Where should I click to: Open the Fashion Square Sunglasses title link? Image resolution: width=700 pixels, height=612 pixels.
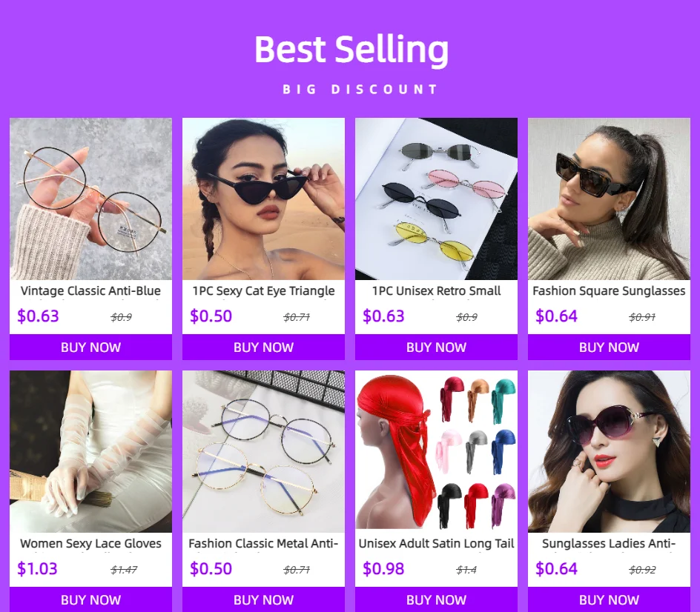[x=609, y=291]
